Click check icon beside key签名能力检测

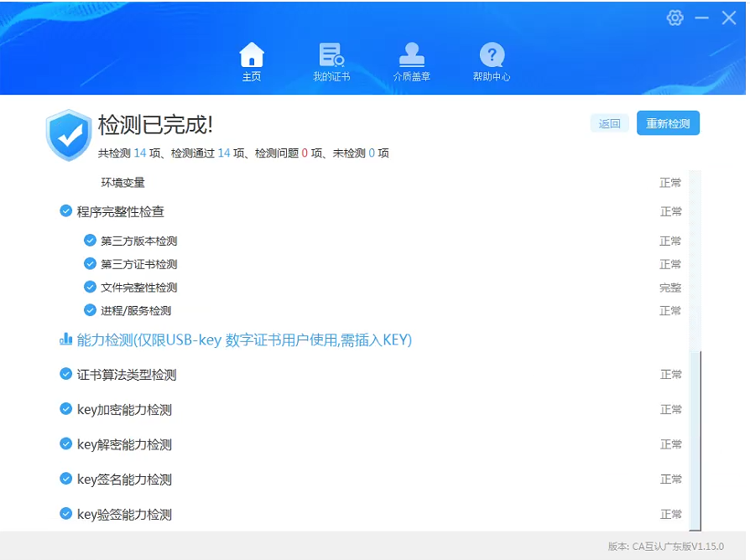tap(65, 479)
